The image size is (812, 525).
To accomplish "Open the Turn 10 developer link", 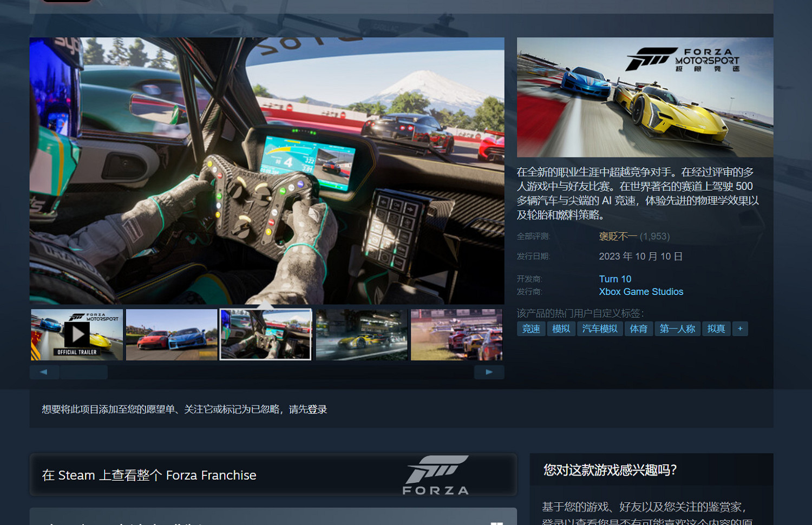I will coord(615,279).
